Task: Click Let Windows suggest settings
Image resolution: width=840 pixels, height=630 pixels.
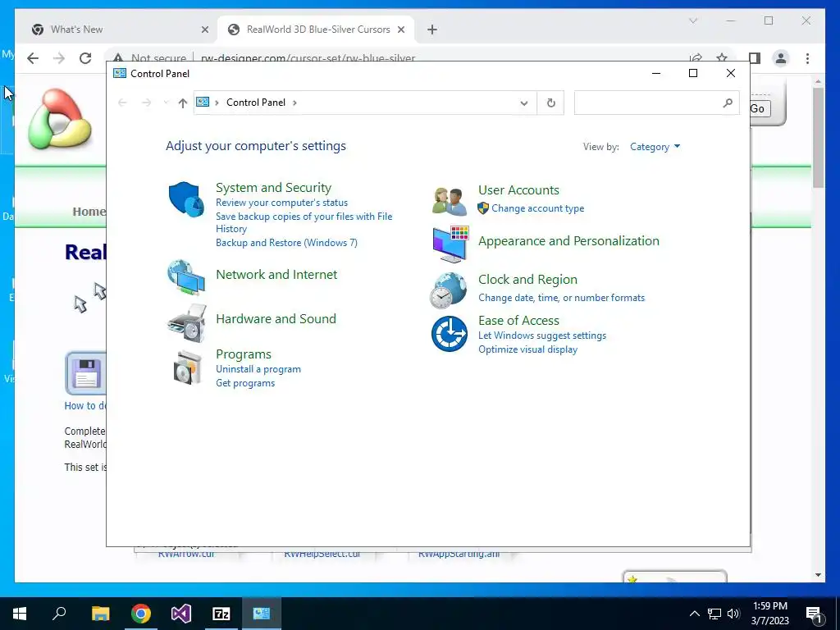Action: click(x=542, y=336)
